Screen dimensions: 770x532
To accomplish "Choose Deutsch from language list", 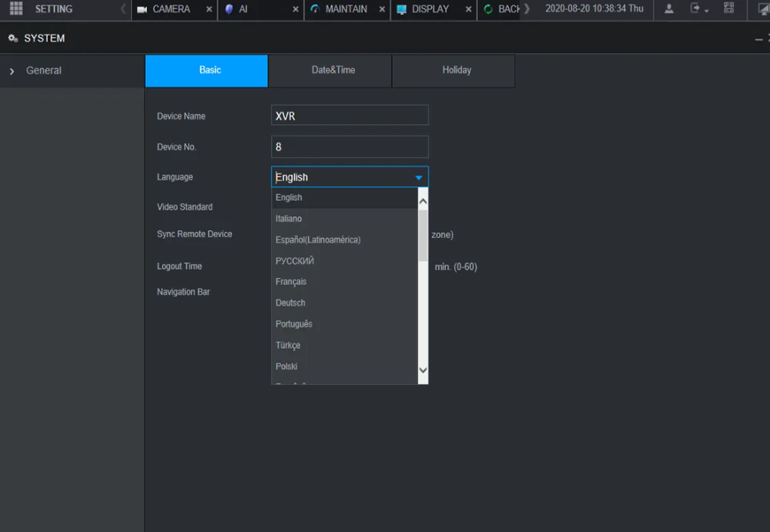I will point(344,303).
